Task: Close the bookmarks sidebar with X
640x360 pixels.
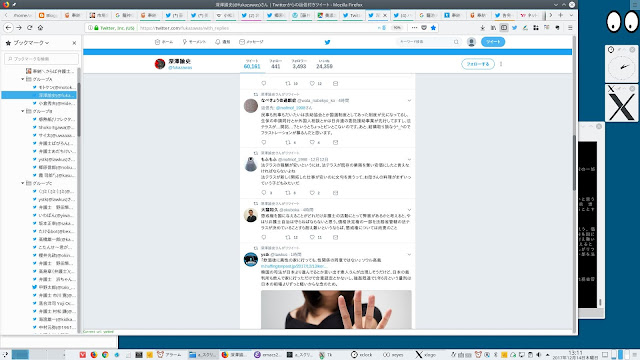Action: tap(74, 43)
